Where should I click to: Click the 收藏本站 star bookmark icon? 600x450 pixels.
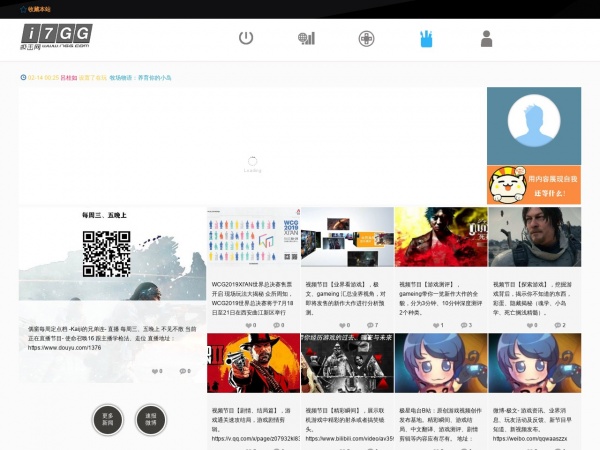pos(23,9)
